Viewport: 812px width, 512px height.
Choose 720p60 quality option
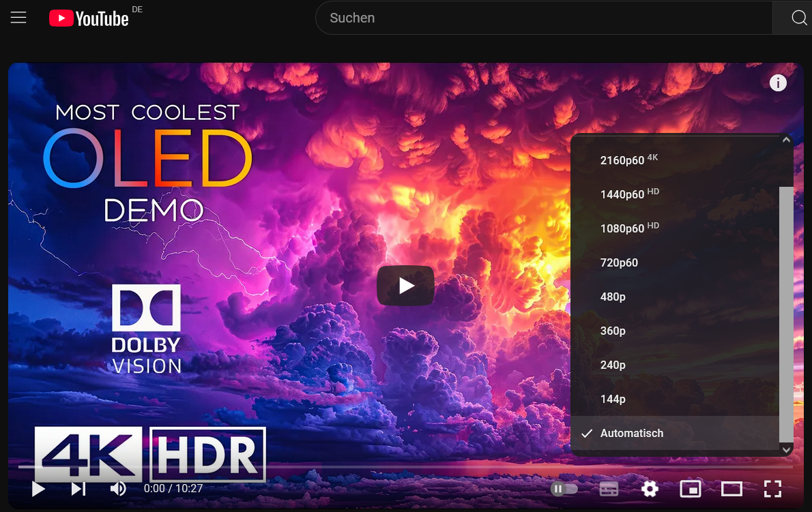pos(675,262)
